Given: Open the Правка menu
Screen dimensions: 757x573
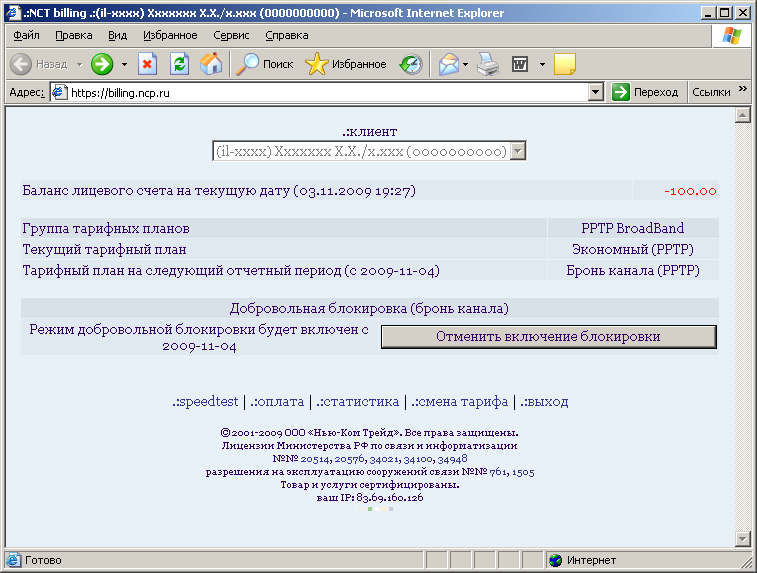Looking at the screenshot, I should (73, 35).
